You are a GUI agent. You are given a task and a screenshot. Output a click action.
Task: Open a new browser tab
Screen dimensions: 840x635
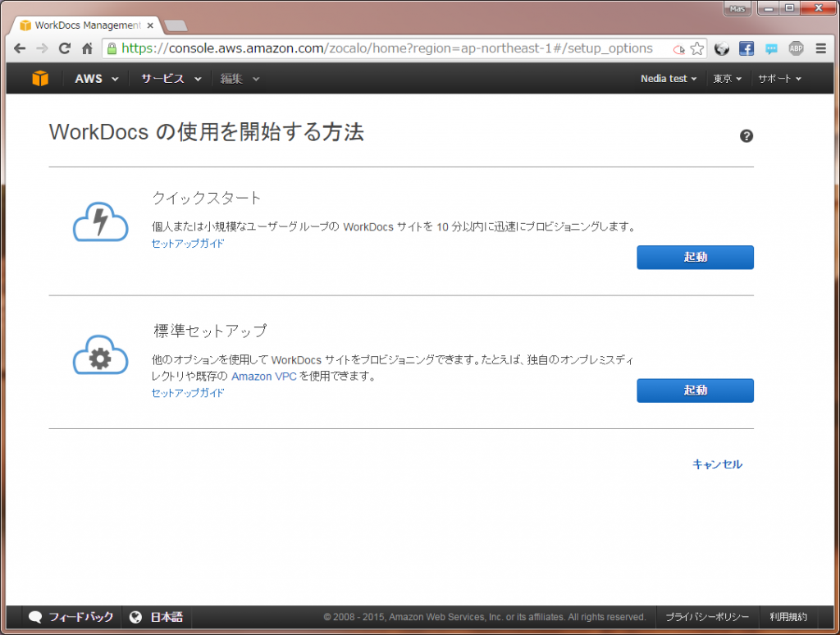point(176,25)
